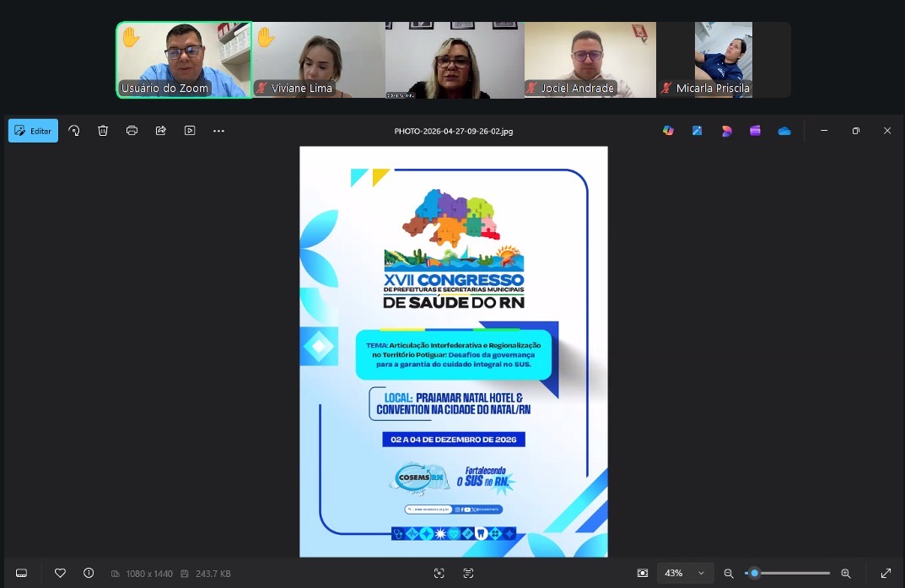Select Micarla Priscila video tile

click(x=723, y=60)
